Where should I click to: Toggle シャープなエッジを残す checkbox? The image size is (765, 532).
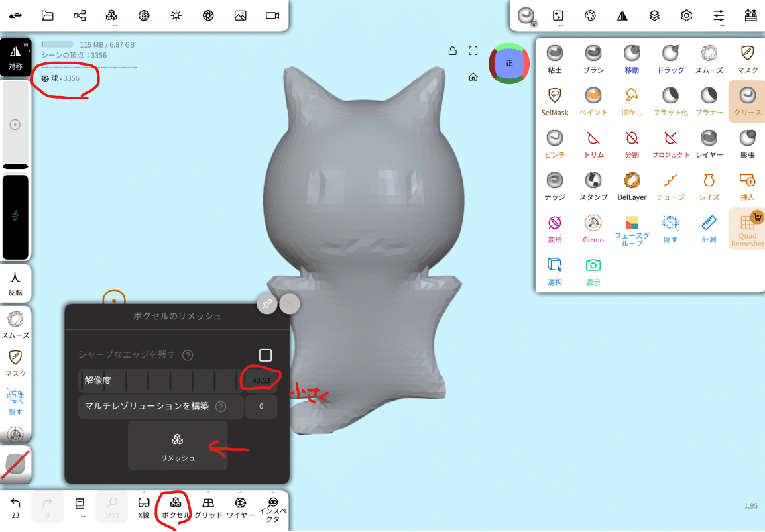point(265,355)
